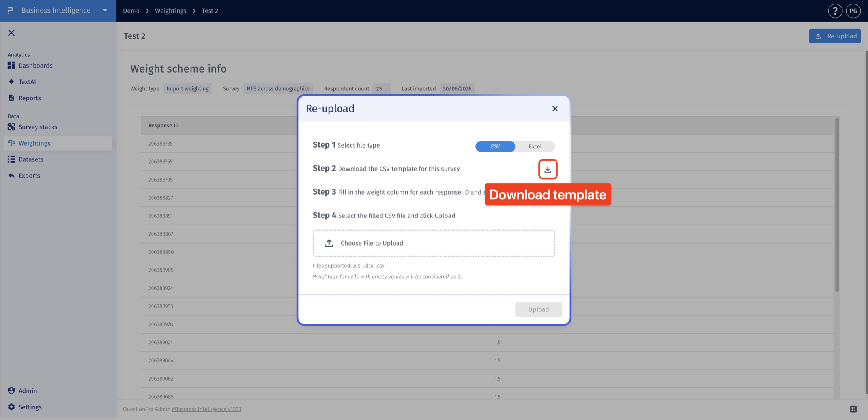Click the bottom-right feedback grid icon
The height and width of the screenshot is (420, 868).
[853, 409]
